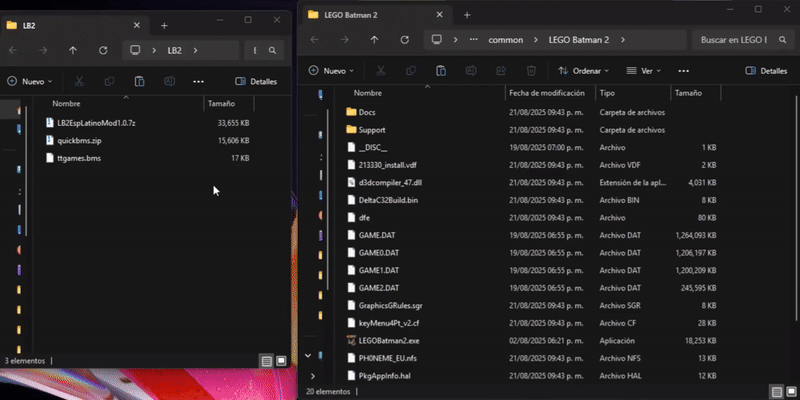Click Copy icon in LB2 toolbar
The height and width of the screenshot is (400, 800).
(109, 82)
